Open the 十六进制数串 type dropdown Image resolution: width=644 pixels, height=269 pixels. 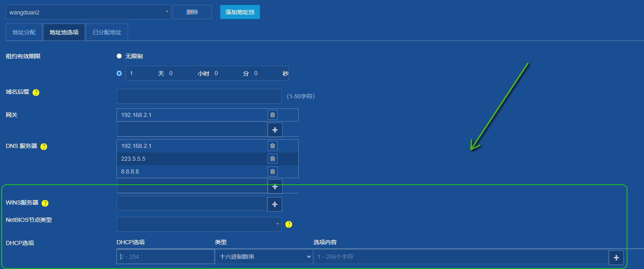(x=264, y=257)
